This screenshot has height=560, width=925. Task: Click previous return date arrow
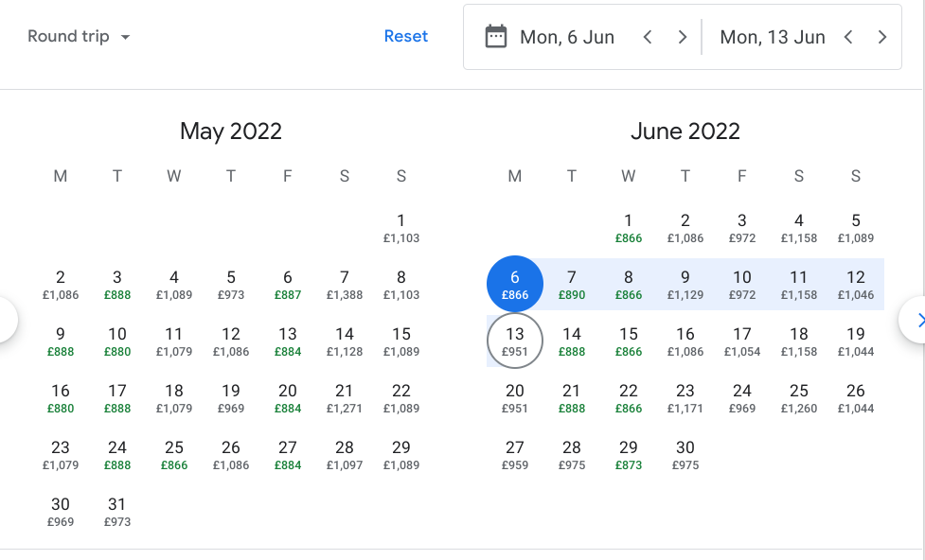pyautogui.click(x=848, y=37)
